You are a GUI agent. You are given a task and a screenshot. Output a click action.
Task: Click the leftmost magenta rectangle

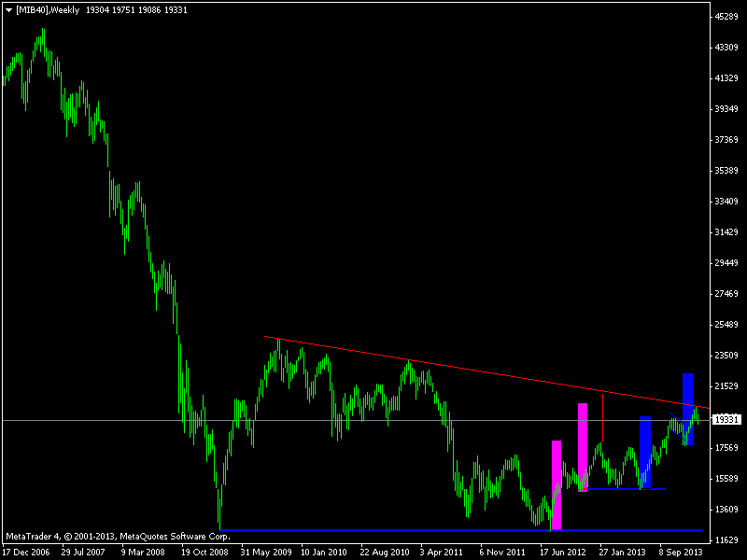tap(557, 485)
